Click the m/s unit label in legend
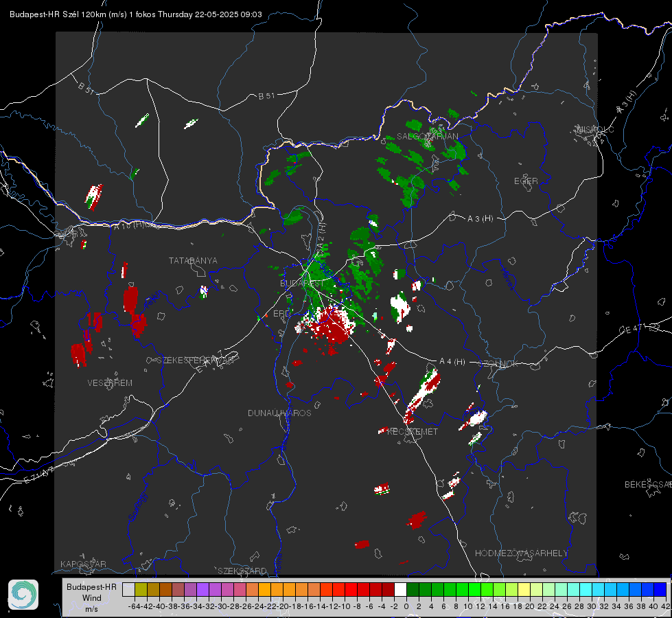672x618 pixels. pyautogui.click(x=92, y=609)
